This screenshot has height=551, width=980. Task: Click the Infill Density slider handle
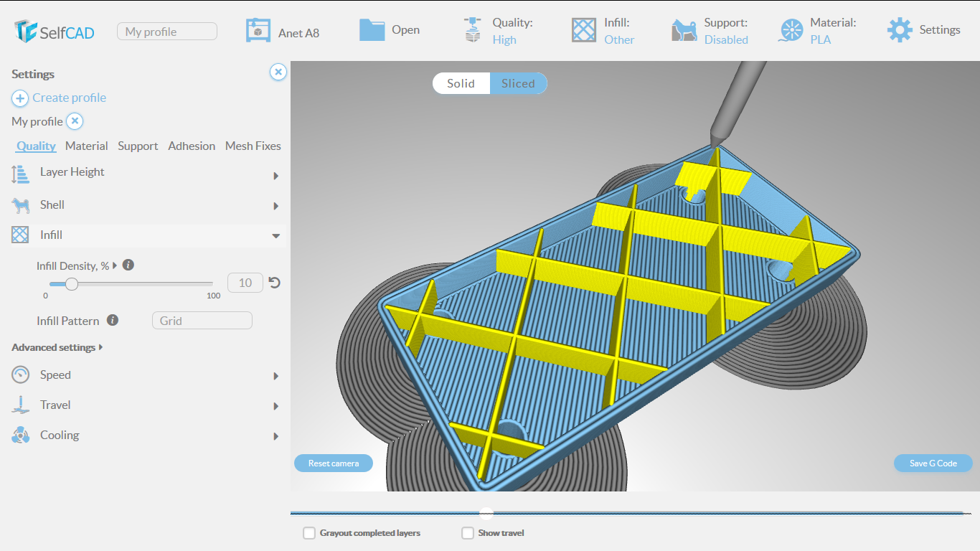(72, 284)
